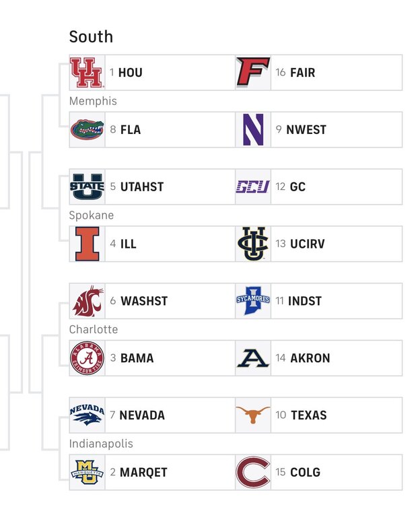The height and width of the screenshot is (505, 420).
Task: Click the Colgate C logo
Action: 253,472
